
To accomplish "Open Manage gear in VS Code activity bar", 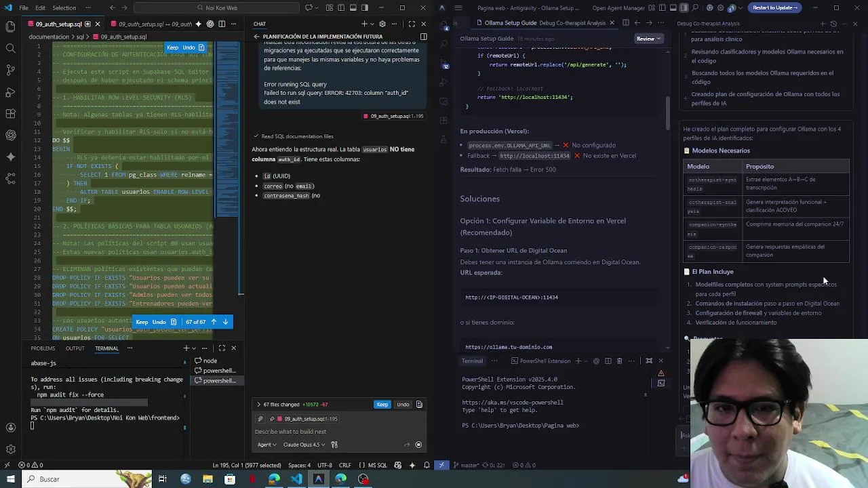I will (10, 449).
